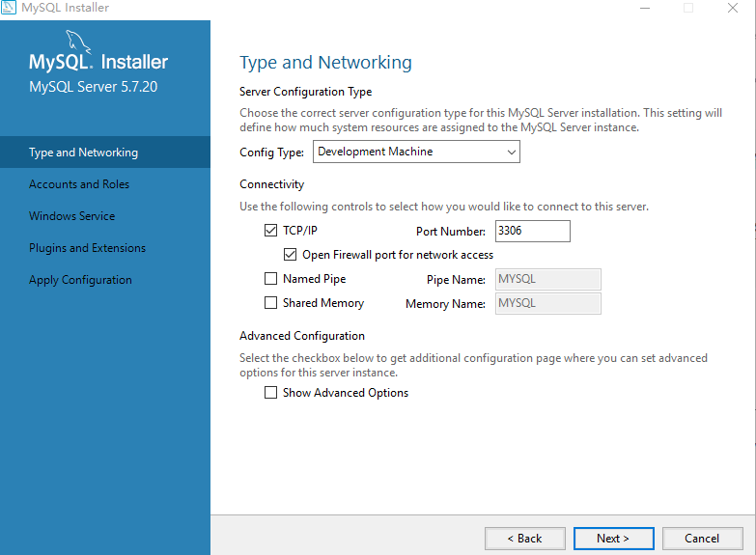756x555 pixels.
Task: Cancel the installer configuration
Action: point(703,539)
